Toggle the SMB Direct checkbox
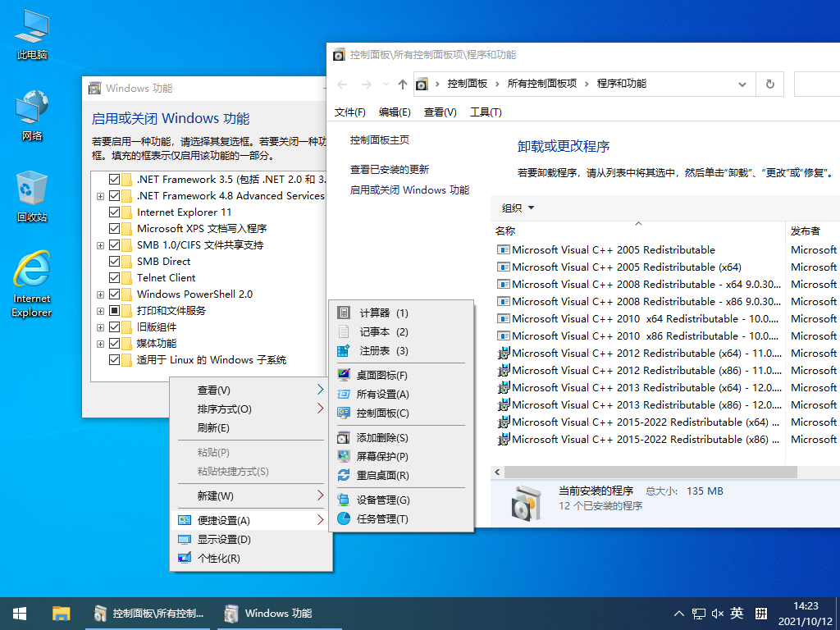The height and width of the screenshot is (630, 840). point(114,262)
